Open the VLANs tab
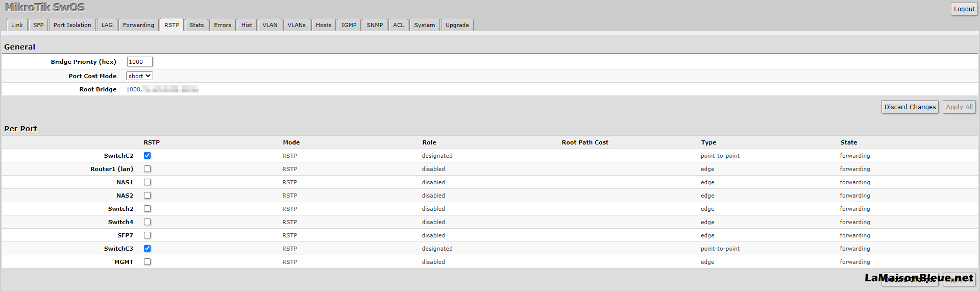The height and width of the screenshot is (291, 980). point(297,25)
